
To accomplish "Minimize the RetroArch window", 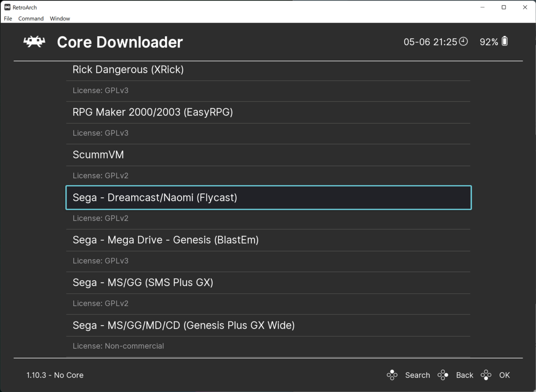I will click(x=483, y=7).
